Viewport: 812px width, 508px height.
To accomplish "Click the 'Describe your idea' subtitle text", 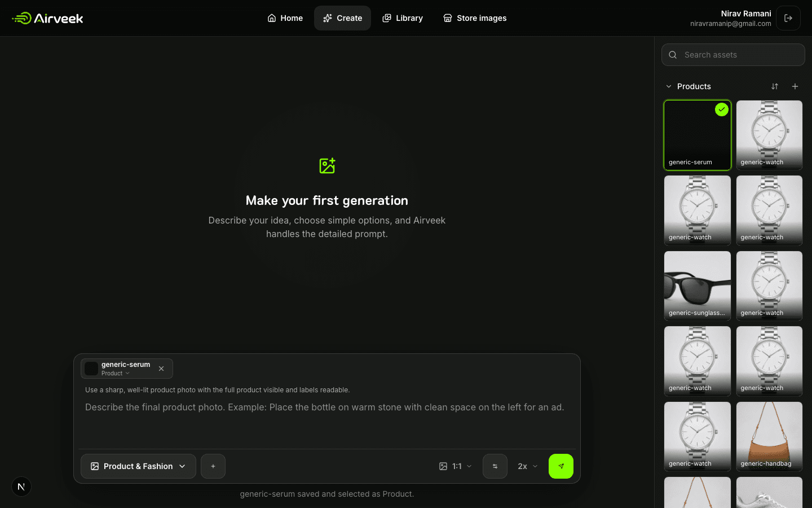I will pyautogui.click(x=327, y=227).
